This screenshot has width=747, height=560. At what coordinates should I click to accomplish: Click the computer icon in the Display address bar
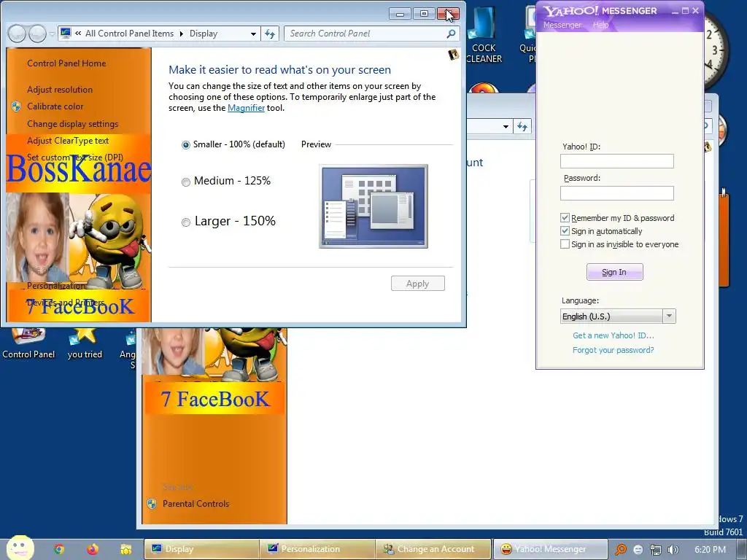pyautogui.click(x=66, y=33)
